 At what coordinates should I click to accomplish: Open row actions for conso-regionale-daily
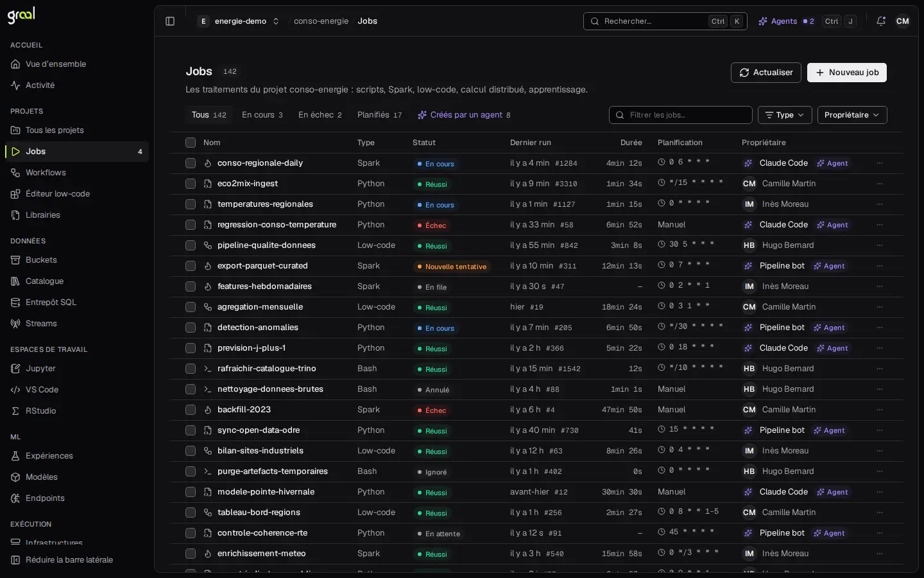point(880,163)
